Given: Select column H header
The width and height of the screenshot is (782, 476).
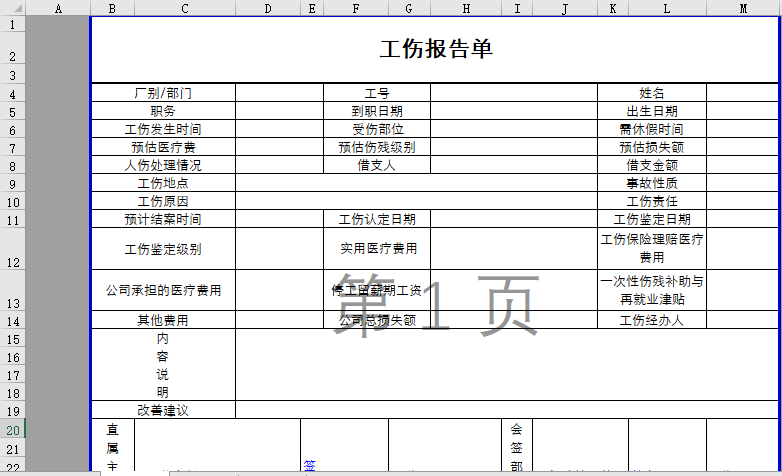Looking at the screenshot, I should (x=466, y=9).
